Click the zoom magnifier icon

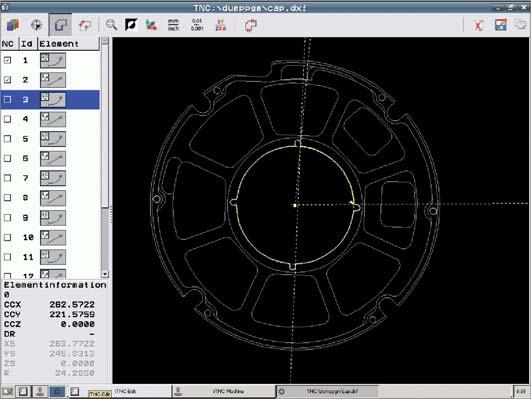click(111, 25)
